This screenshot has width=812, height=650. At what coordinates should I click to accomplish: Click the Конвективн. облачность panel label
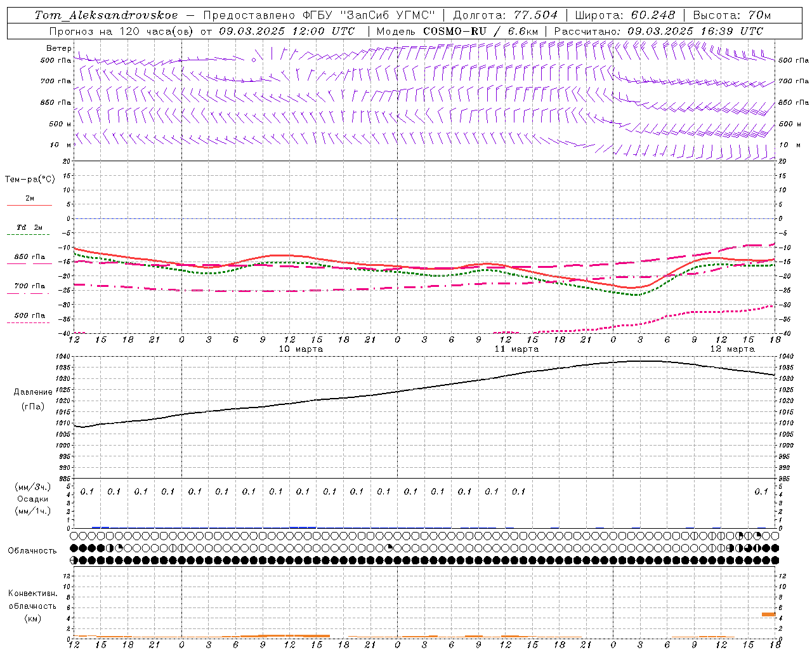click(x=32, y=606)
